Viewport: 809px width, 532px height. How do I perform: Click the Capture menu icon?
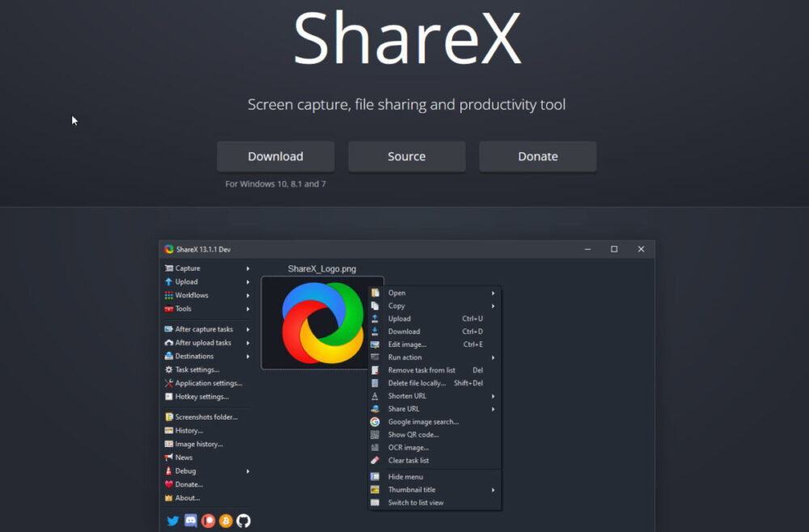(x=169, y=268)
